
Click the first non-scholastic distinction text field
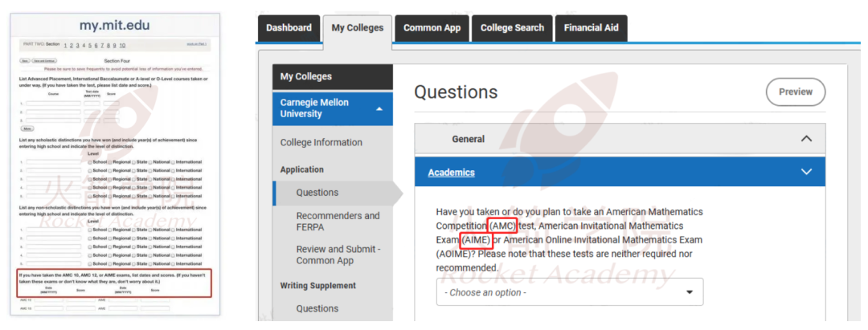pos(53,230)
